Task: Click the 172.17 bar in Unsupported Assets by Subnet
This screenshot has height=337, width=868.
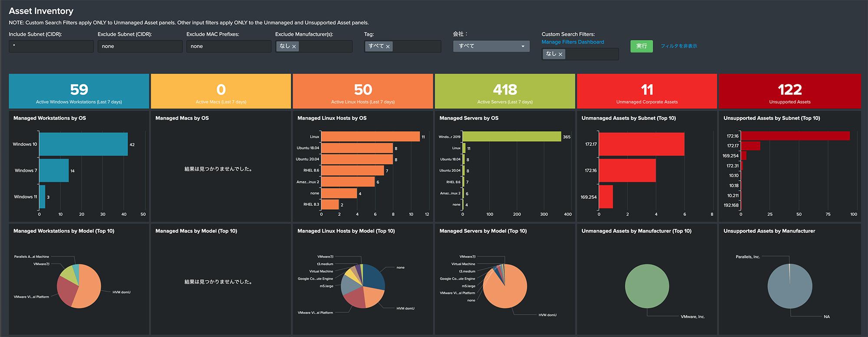Action: tap(750, 146)
